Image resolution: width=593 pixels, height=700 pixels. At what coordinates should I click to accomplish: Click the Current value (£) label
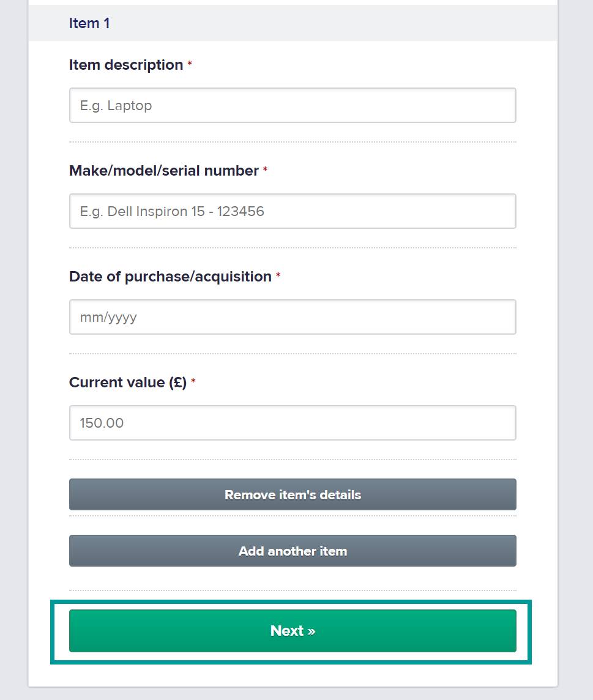127,382
